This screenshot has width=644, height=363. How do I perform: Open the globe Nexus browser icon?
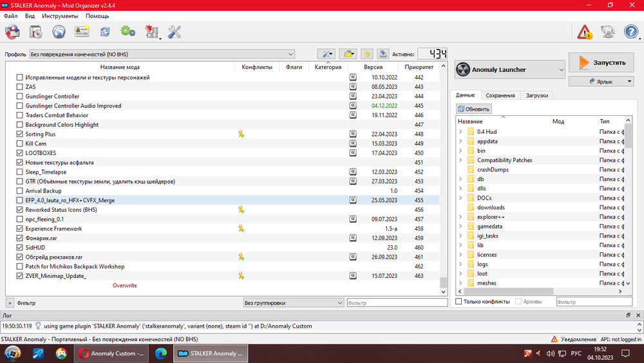pos(59,32)
